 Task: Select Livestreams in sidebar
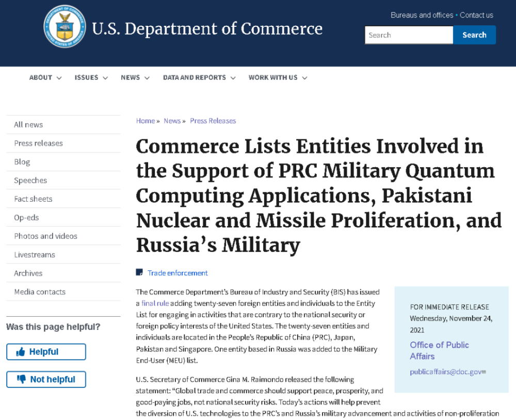(63, 255)
